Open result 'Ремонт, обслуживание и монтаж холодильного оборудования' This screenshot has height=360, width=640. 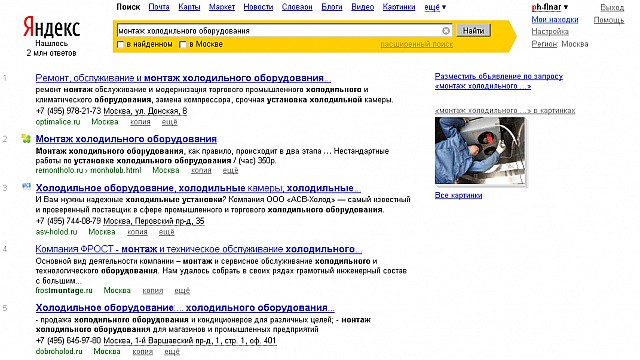click(x=183, y=78)
